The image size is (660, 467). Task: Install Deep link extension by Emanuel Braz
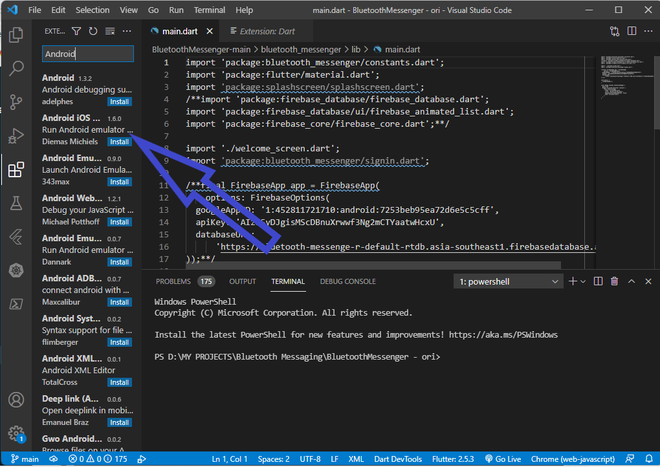tap(120, 422)
